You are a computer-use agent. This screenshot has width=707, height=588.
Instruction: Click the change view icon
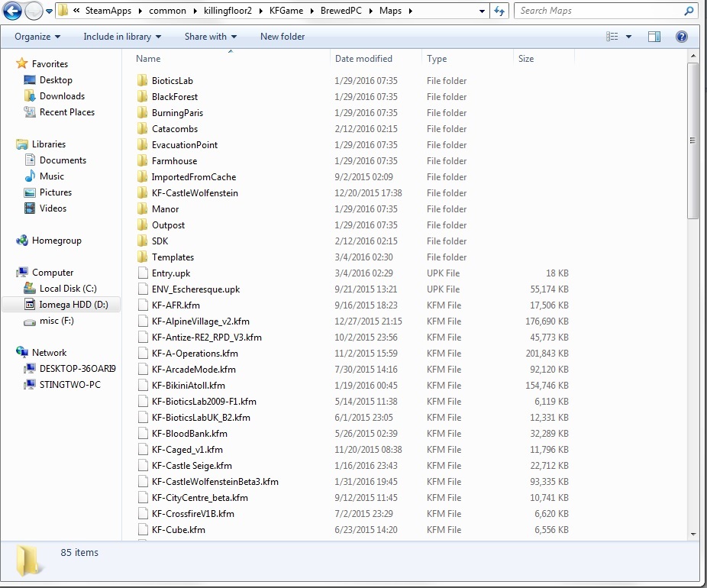click(612, 37)
